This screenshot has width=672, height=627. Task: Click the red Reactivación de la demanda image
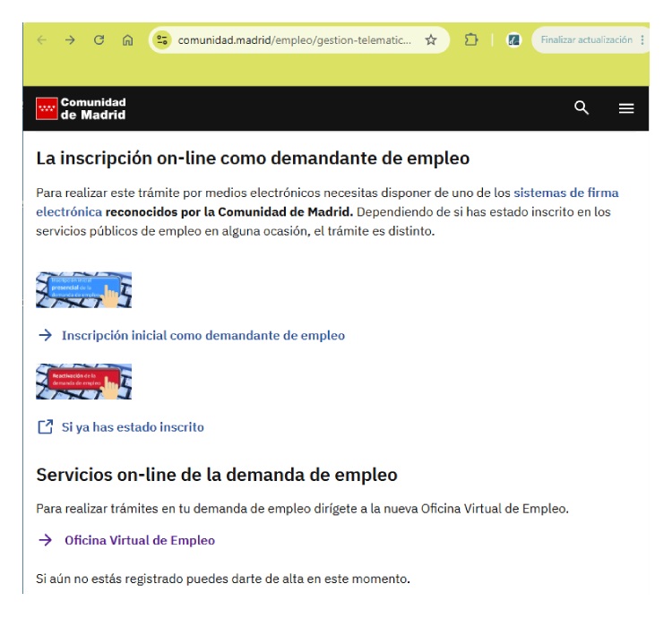83,382
